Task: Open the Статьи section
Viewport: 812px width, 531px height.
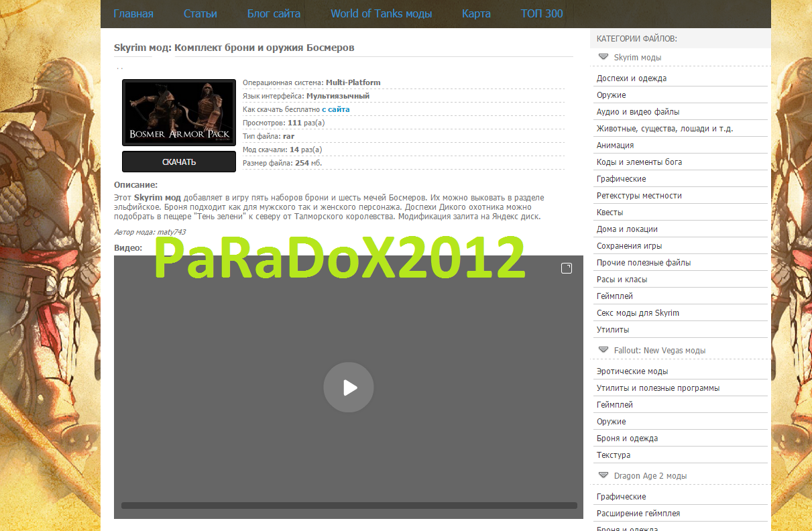Action: tap(200, 13)
